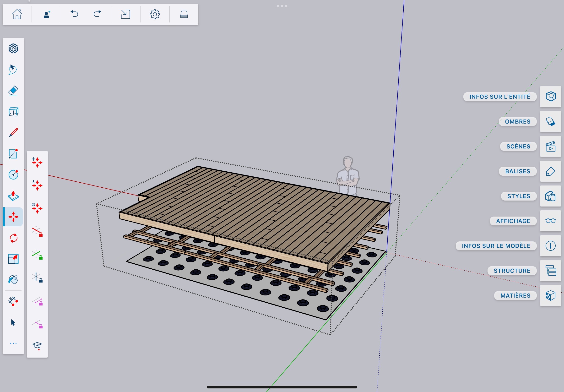Tap the OMBRES label
The width and height of the screenshot is (564, 392).
518,122
